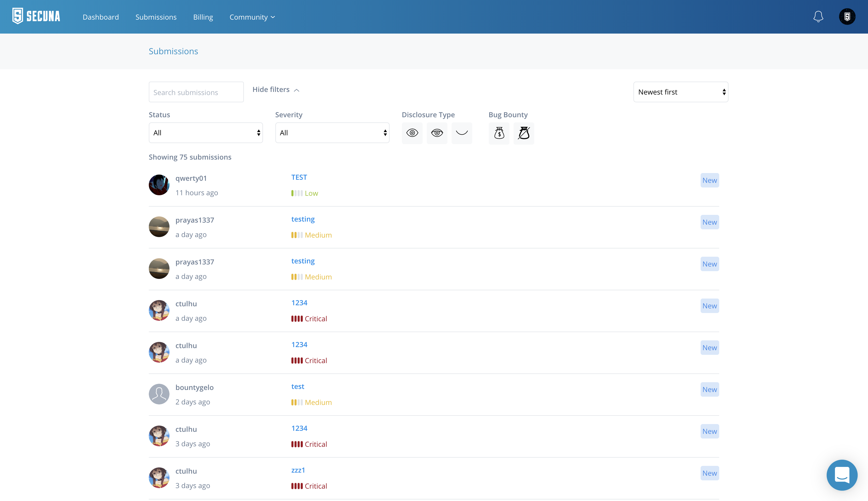This screenshot has width=868, height=501.
Task: Open the account avatar menu
Action: tap(847, 17)
